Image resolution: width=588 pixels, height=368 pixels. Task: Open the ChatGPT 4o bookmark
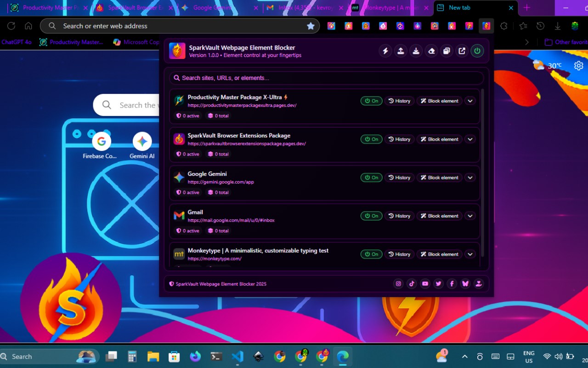click(x=16, y=42)
